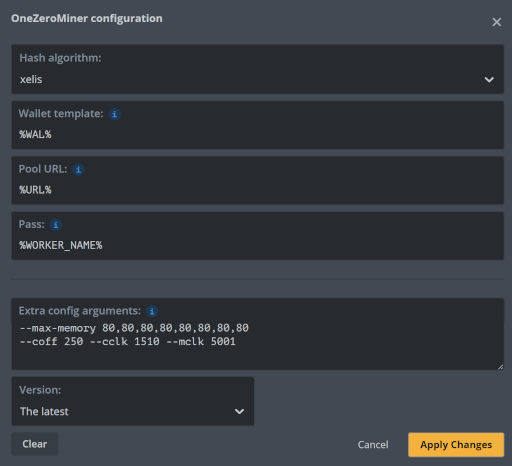Click the Pass info icon
This screenshot has width=512, height=466.
56,225
